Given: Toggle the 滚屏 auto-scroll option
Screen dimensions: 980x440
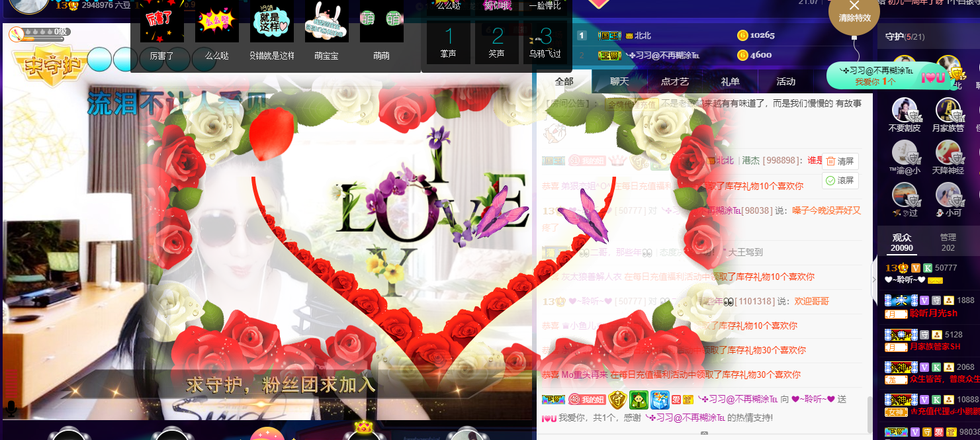Looking at the screenshot, I should pyautogui.click(x=840, y=180).
